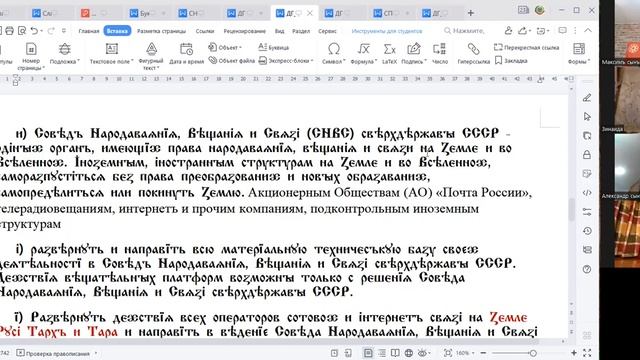Screen dimensions: 640x360
Task: Open the Разметка страницы tab
Action: (x=161, y=31)
